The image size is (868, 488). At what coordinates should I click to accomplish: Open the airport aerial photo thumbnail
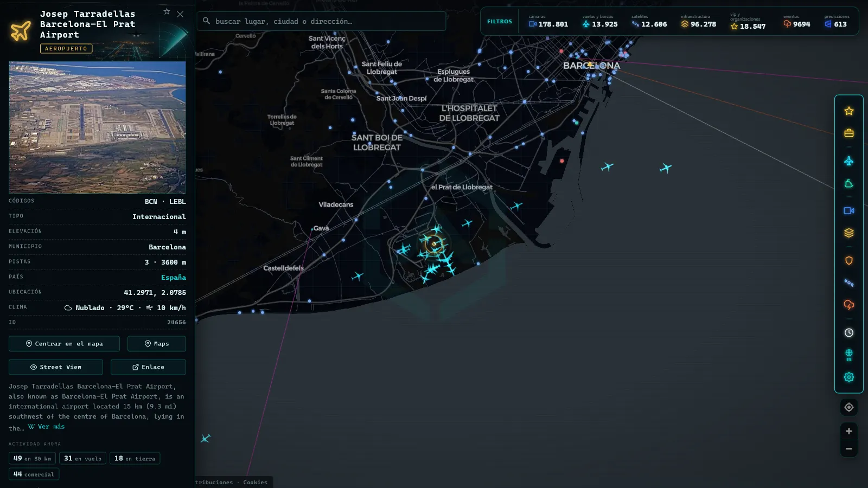pos(97,127)
